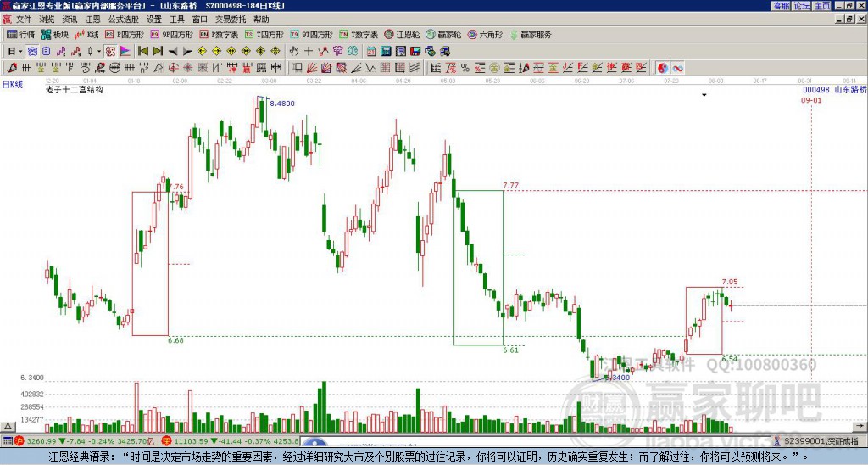Open the T数字表 tool
The width and height of the screenshot is (868, 465).
[359, 34]
